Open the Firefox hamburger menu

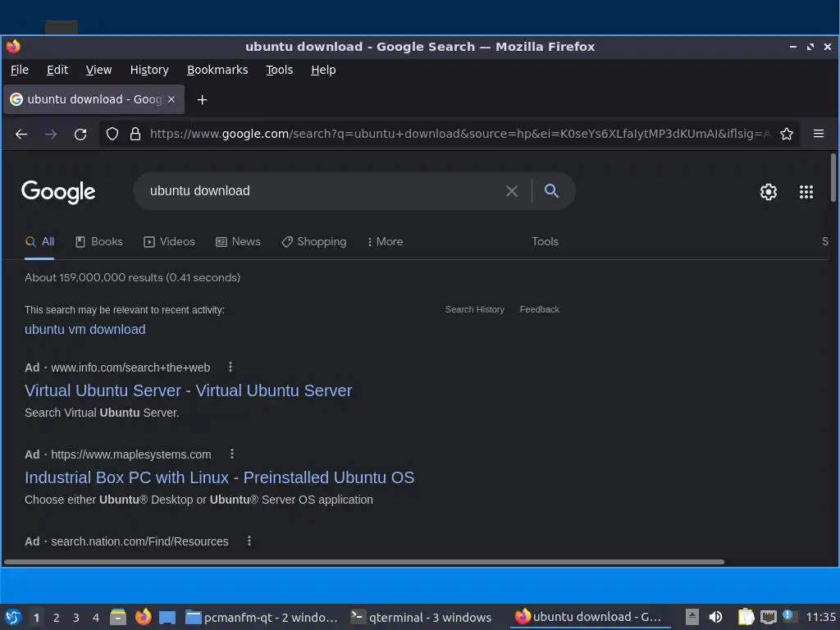point(818,134)
